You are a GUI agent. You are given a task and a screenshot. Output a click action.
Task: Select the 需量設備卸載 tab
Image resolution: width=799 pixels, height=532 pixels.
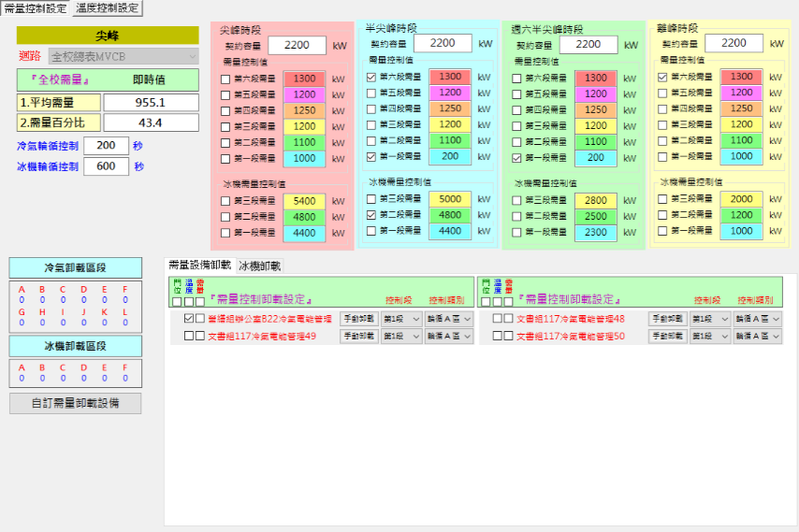(199, 266)
